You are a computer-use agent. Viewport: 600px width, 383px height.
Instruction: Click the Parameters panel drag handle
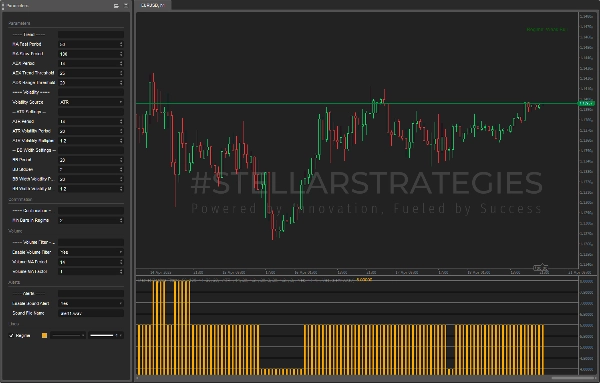[3, 6]
